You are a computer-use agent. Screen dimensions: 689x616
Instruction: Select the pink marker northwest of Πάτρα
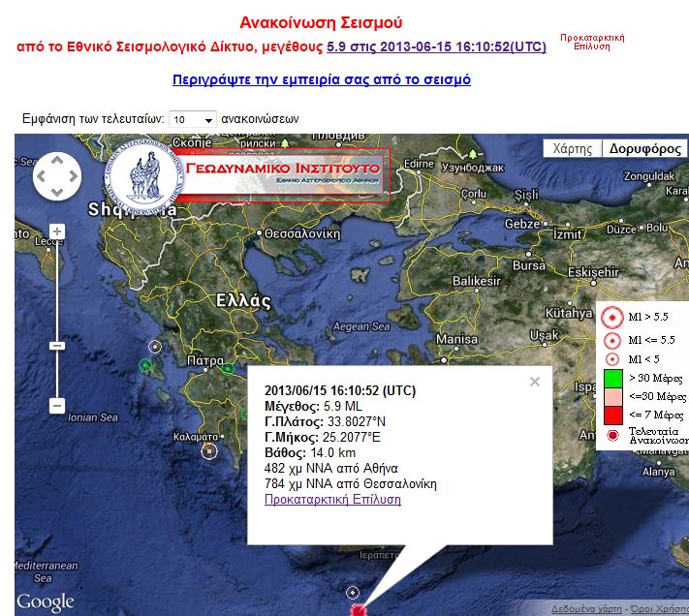pyautogui.click(x=155, y=347)
